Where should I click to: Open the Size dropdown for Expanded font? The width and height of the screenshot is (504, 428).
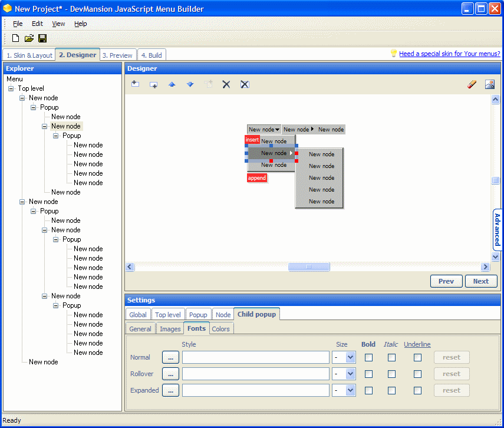pyautogui.click(x=350, y=390)
